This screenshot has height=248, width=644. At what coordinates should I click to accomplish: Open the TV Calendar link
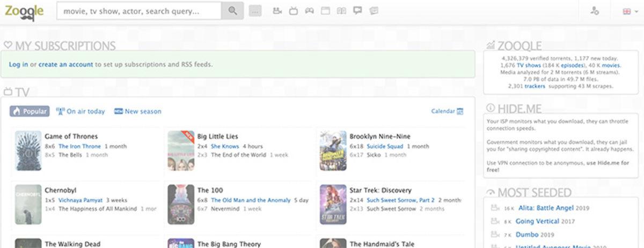point(443,111)
